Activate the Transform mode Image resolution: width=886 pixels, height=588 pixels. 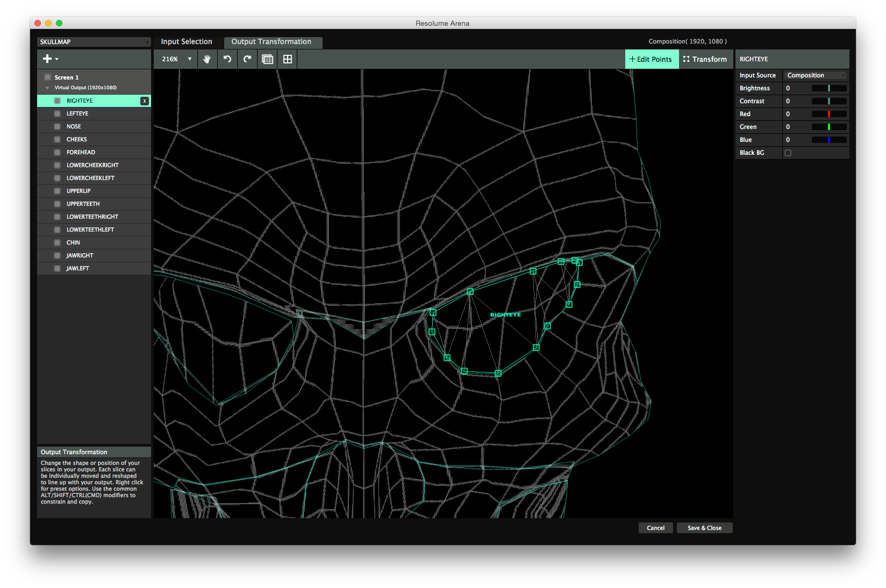[705, 59]
